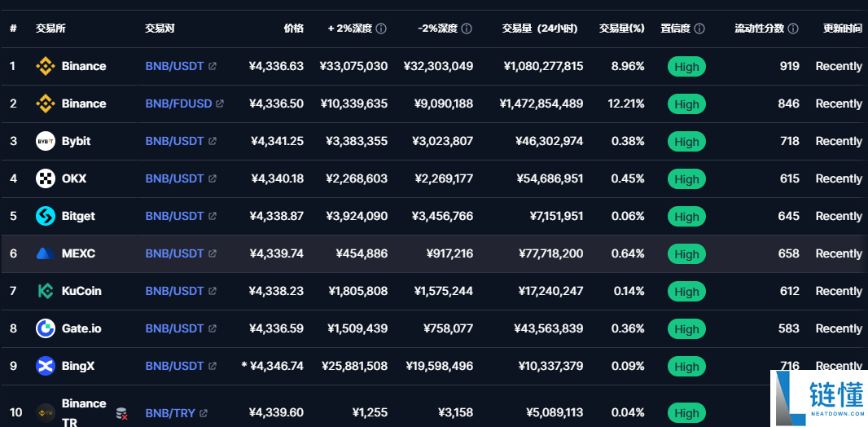The width and height of the screenshot is (868, 427).
Task: Click the Binance TR exchange logo
Action: [x=46, y=413]
